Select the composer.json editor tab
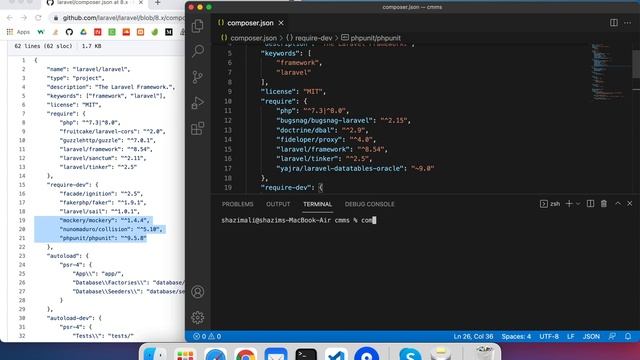 tap(250, 23)
